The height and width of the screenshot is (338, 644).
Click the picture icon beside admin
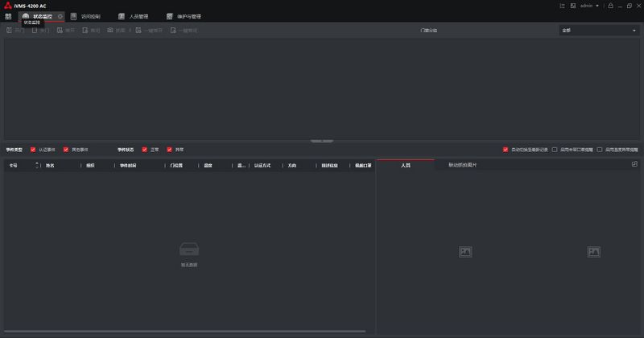tap(572, 6)
